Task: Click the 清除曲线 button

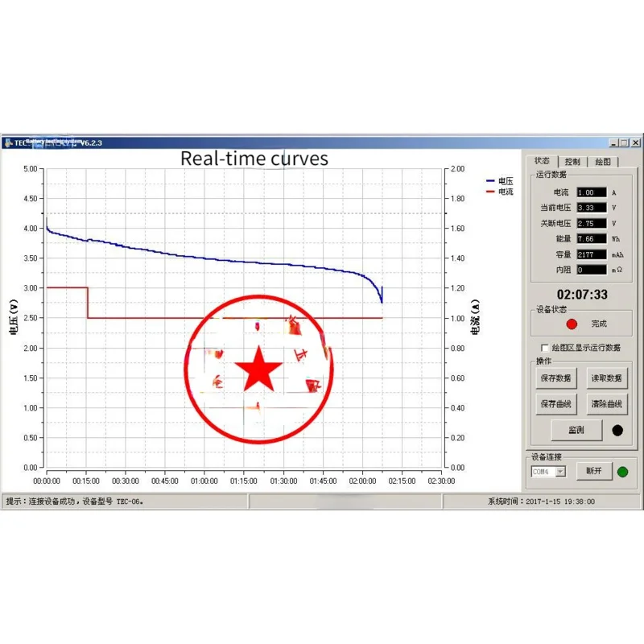Action: click(x=607, y=404)
